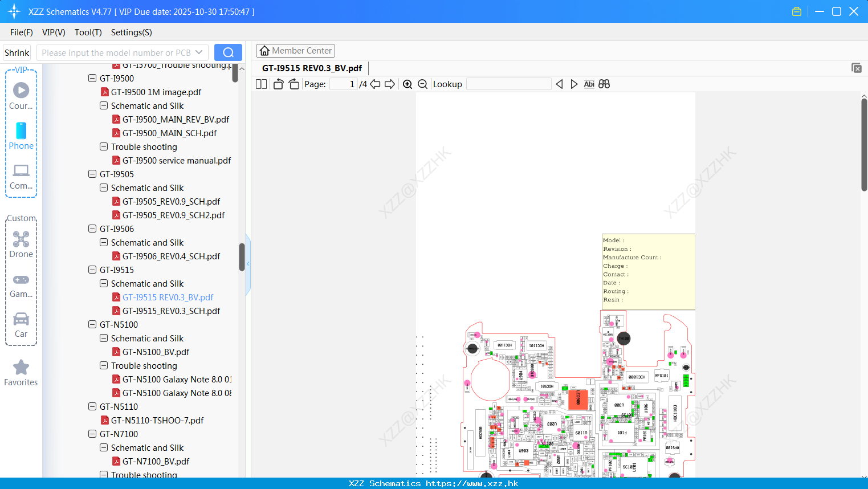Image resolution: width=868 pixels, height=489 pixels.
Task: Click the Shrink button
Action: (17, 52)
